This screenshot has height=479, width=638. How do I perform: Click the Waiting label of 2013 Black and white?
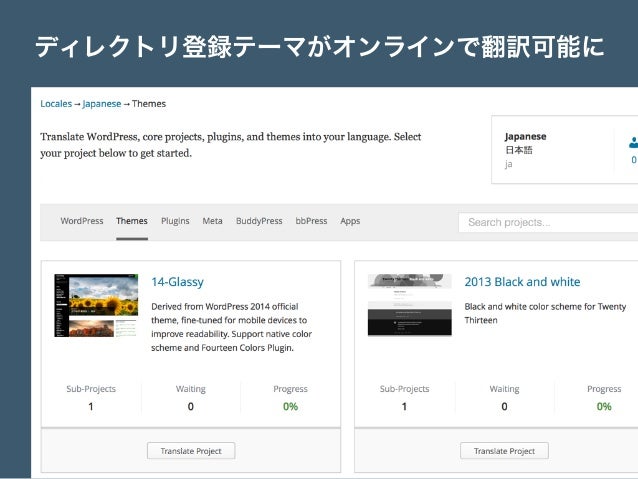tap(504, 389)
